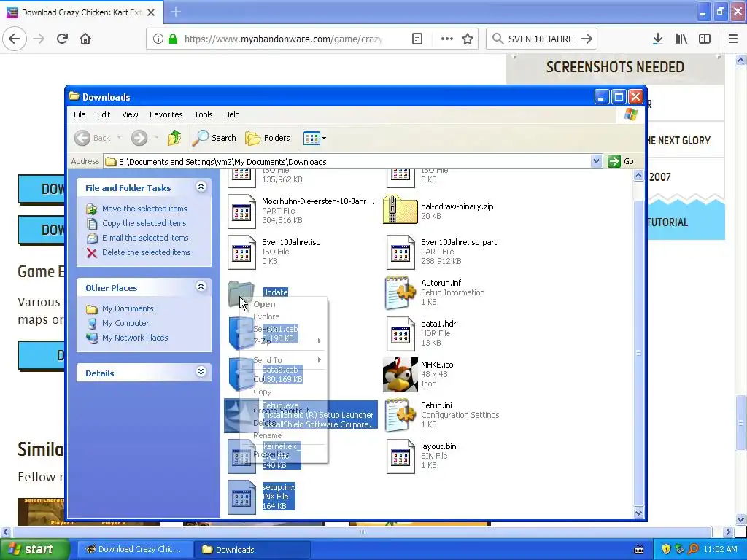Select the Setup.ini file icon
Viewport: 747px width, 560px height.
pos(400,415)
